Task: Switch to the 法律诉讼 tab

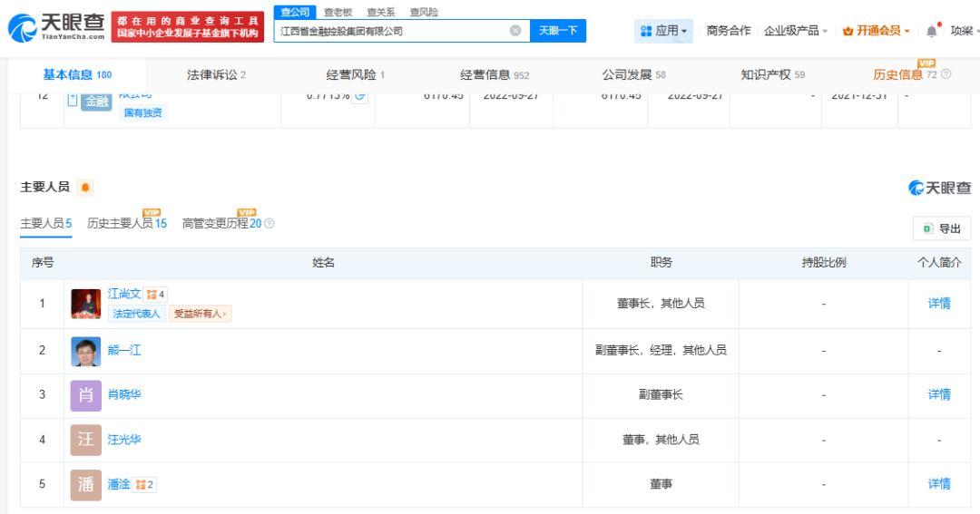Action: [x=216, y=74]
